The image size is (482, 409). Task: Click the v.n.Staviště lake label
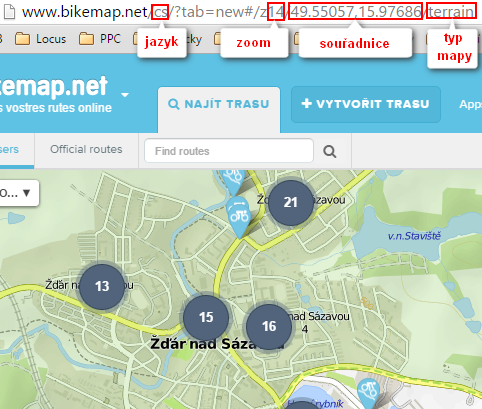414,236
